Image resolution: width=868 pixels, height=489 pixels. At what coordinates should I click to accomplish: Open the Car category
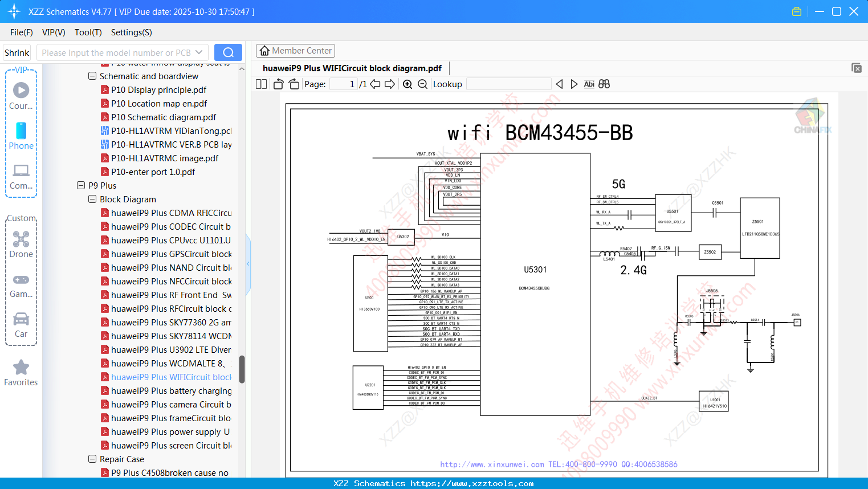point(21,325)
